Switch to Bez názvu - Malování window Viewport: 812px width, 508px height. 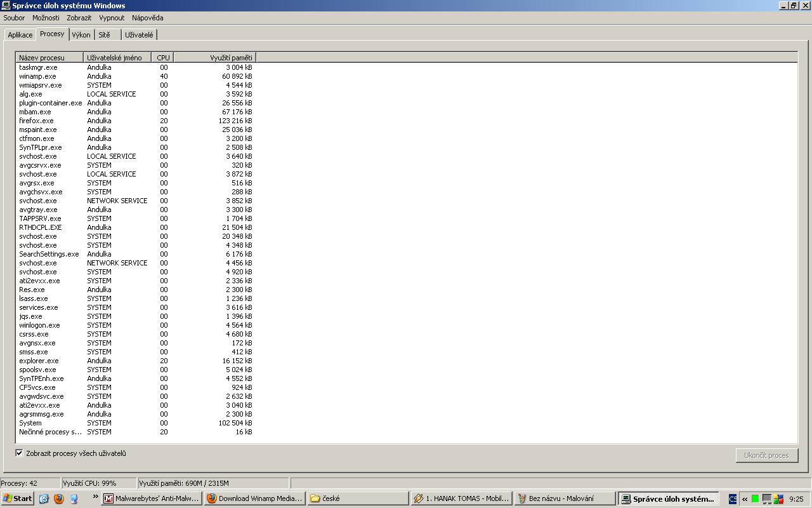pyautogui.click(x=564, y=498)
